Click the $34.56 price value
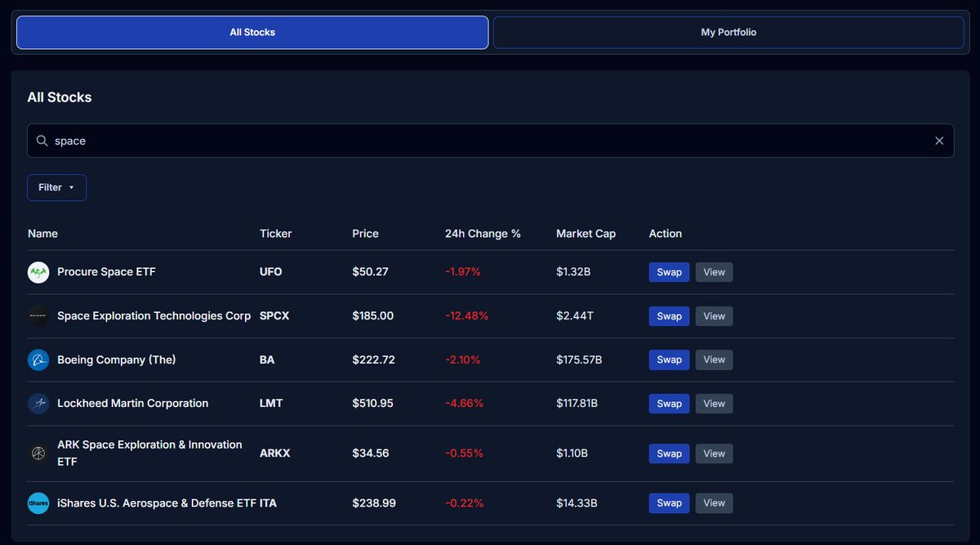 point(371,453)
